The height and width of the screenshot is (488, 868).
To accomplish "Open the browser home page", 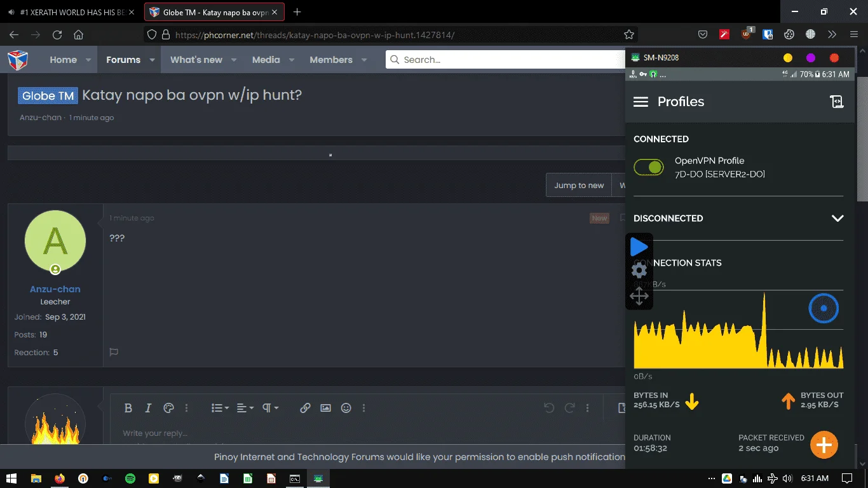I will click(x=79, y=35).
